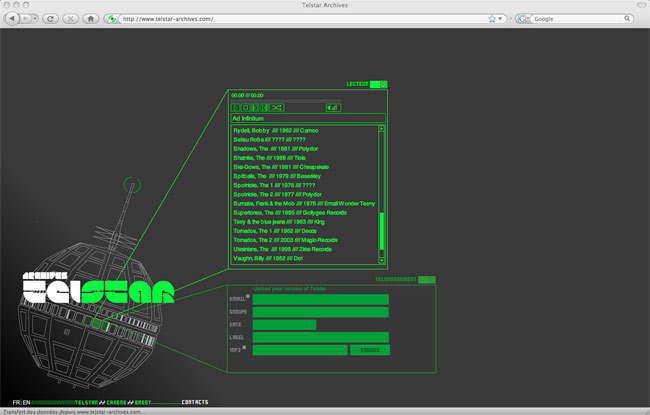Open the dropdown arrow beside the bookmark star

click(500, 19)
